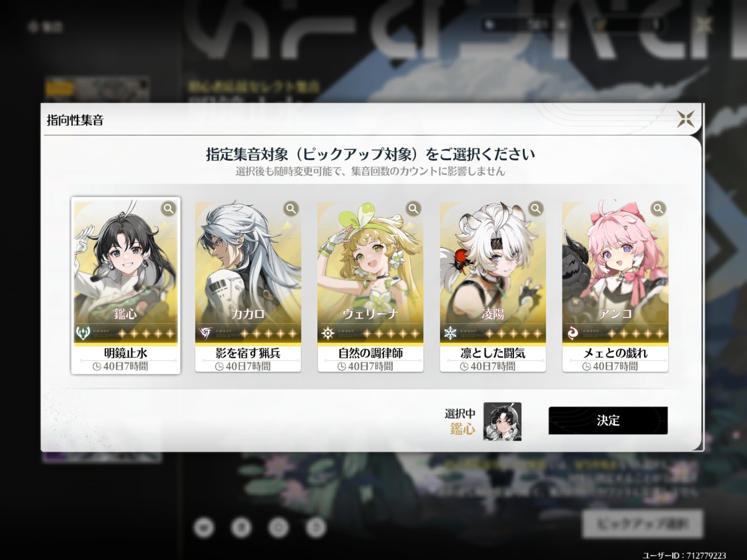747x560 pixels.
Task: Select the 凌陽 character card
Action: [493, 287]
